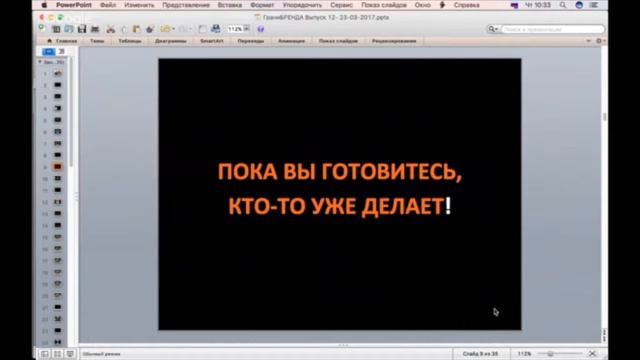Click in the presentation search field
640x360 pixels.
point(553,29)
